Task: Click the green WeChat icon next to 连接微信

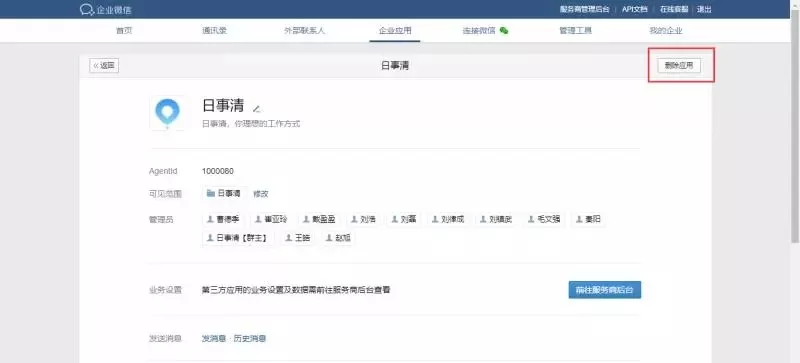Action: tap(504, 30)
